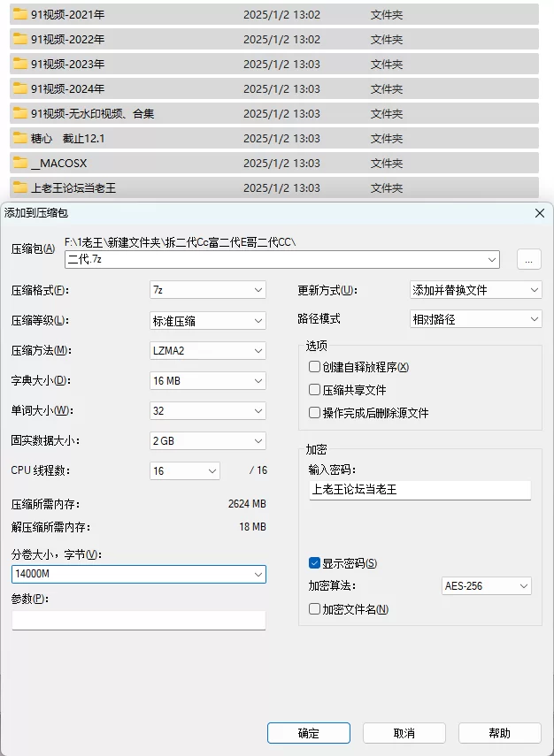Open 更新方式 dropdown showing 添加并替换文件
This screenshot has width=554, height=756.
tap(475, 290)
